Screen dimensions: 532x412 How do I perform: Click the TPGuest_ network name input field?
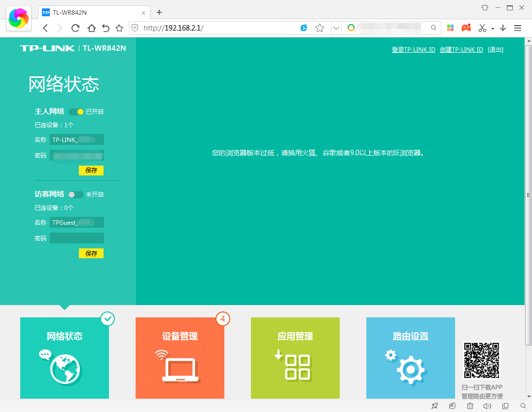[76, 222]
